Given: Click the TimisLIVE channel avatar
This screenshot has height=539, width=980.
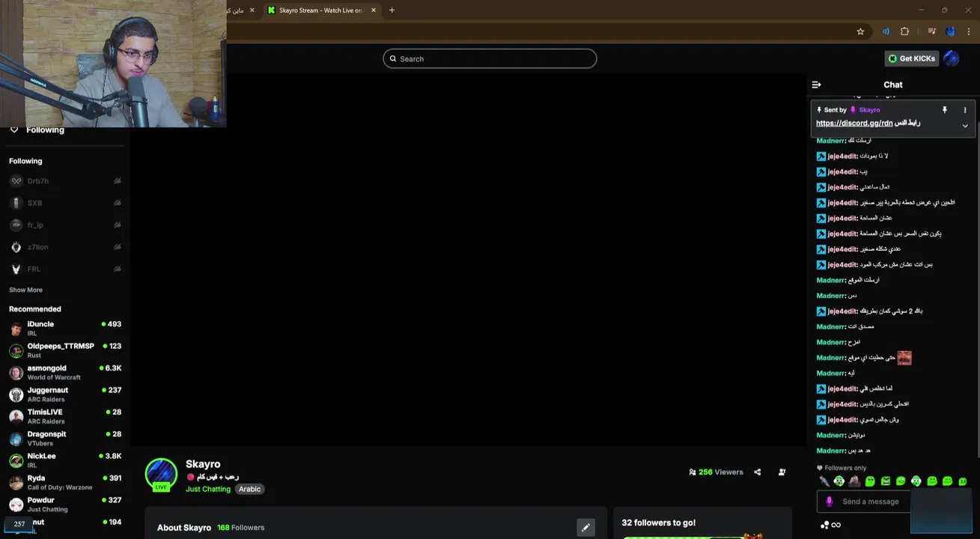Looking at the screenshot, I should (x=16, y=417).
